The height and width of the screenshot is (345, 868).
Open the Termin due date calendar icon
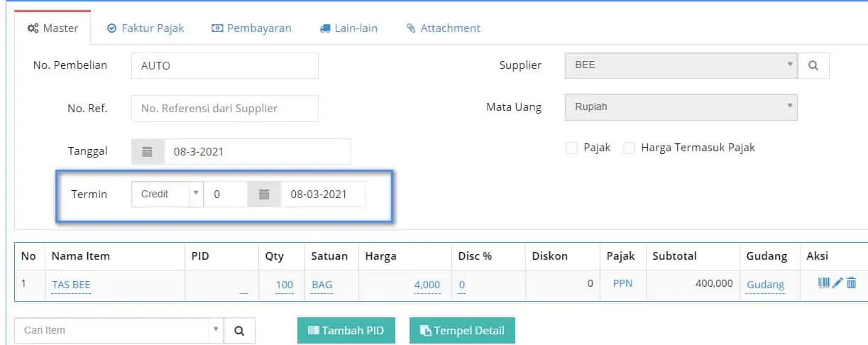tap(264, 194)
